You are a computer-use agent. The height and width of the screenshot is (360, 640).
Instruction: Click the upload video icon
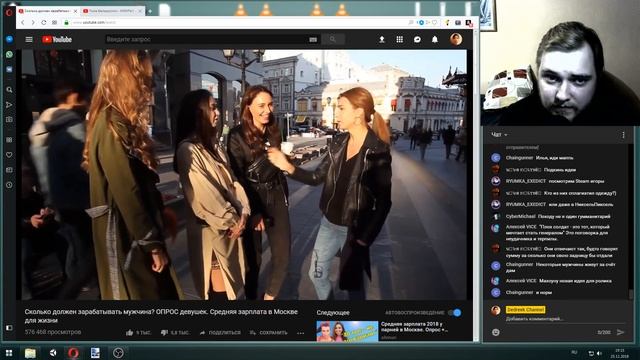point(382,39)
